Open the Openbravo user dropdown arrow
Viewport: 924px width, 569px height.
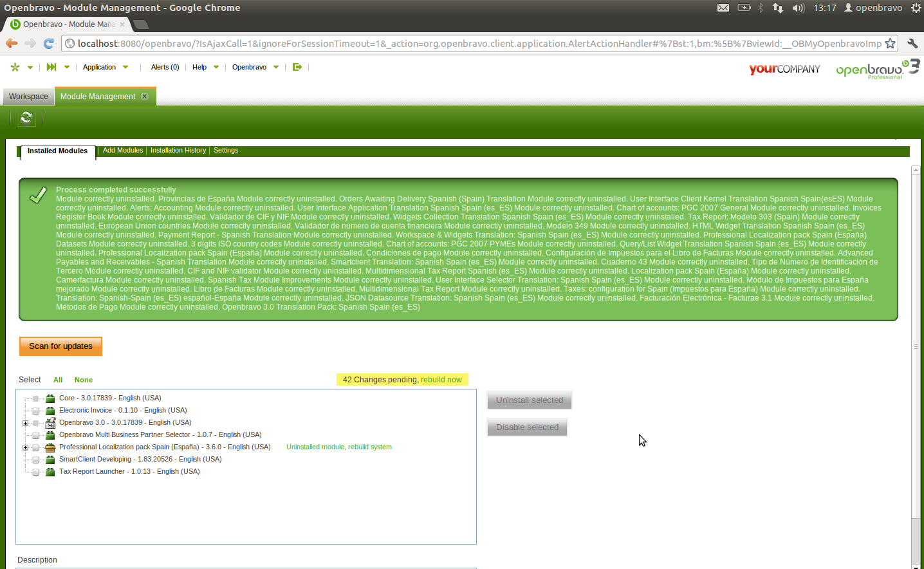point(276,67)
